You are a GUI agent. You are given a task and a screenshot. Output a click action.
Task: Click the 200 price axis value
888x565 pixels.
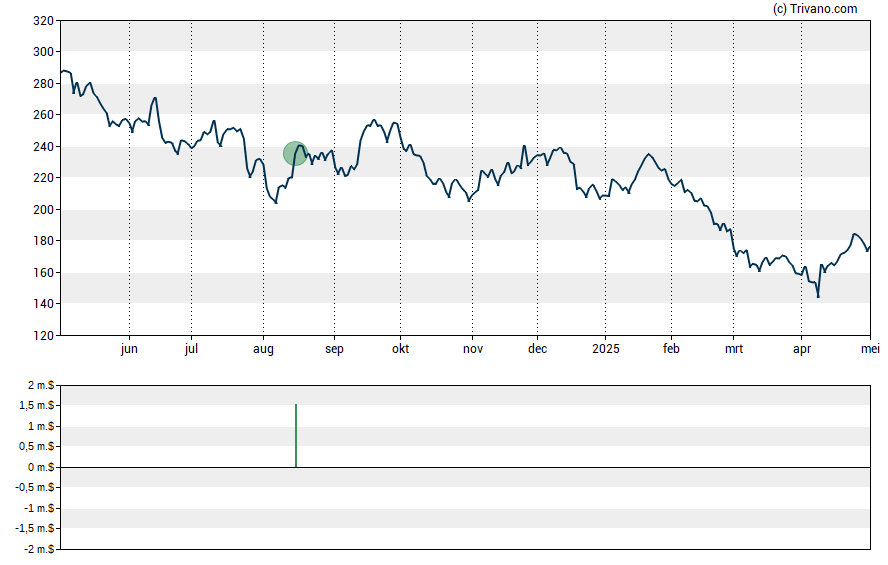[x=44, y=209]
